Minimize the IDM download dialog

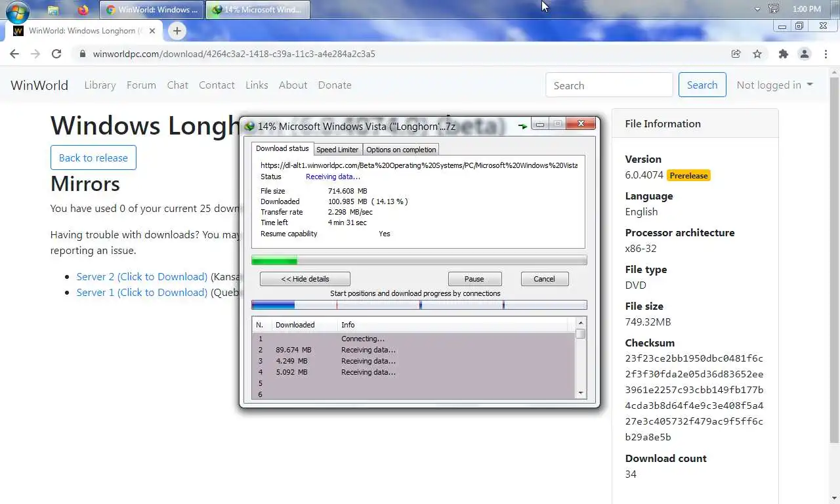(x=539, y=124)
